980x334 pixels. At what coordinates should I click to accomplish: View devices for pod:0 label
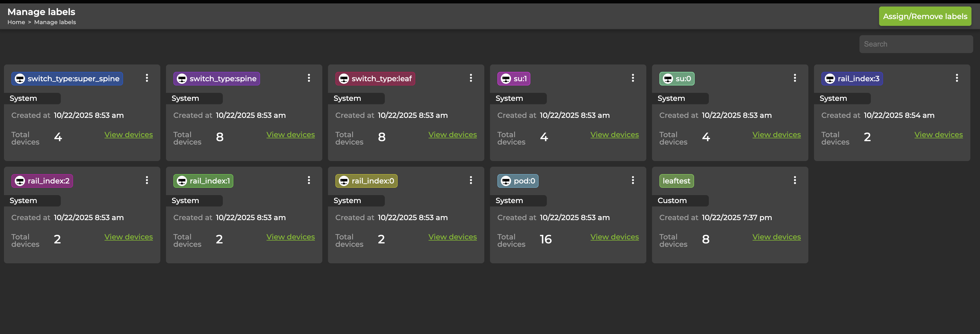[x=614, y=237]
